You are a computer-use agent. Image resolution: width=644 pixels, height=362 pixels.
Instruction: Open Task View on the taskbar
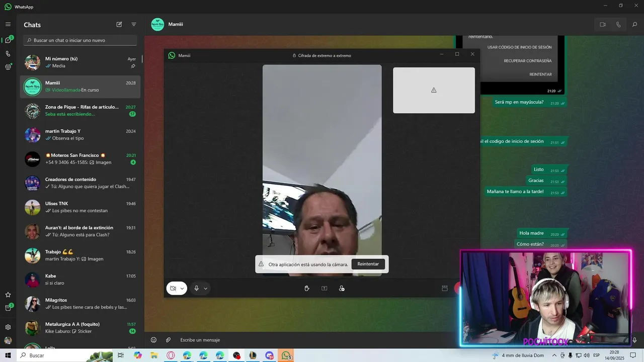pos(121,355)
